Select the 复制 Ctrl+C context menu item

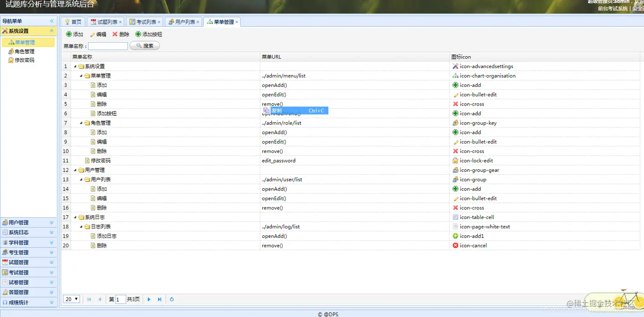(x=295, y=111)
